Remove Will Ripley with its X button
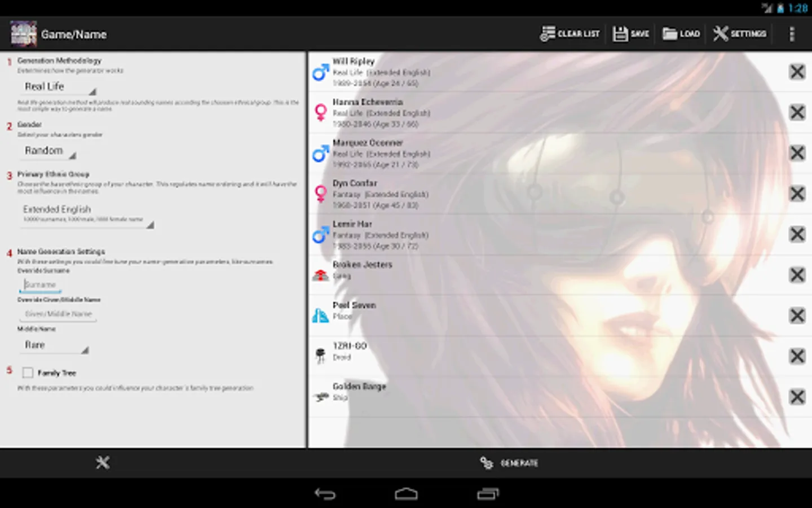 coord(797,72)
